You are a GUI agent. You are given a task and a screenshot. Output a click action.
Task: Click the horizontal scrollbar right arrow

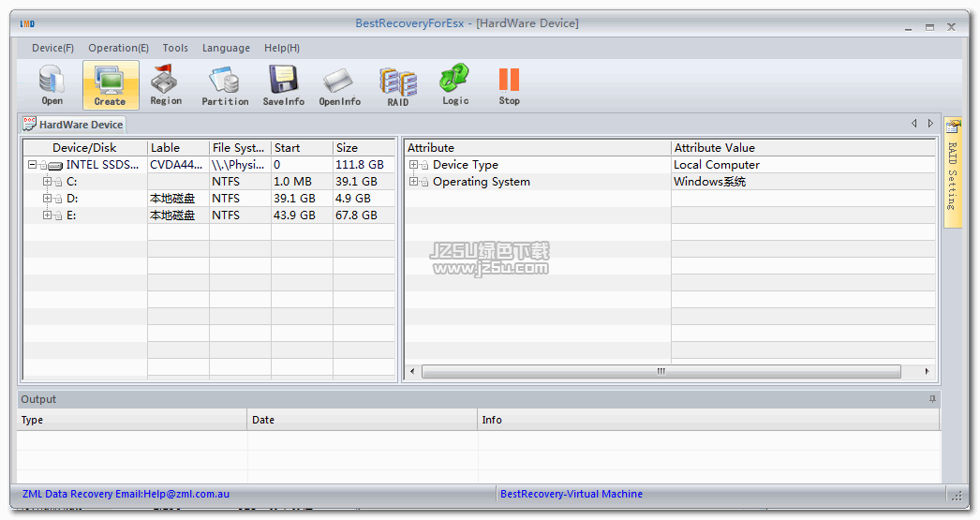(x=927, y=371)
